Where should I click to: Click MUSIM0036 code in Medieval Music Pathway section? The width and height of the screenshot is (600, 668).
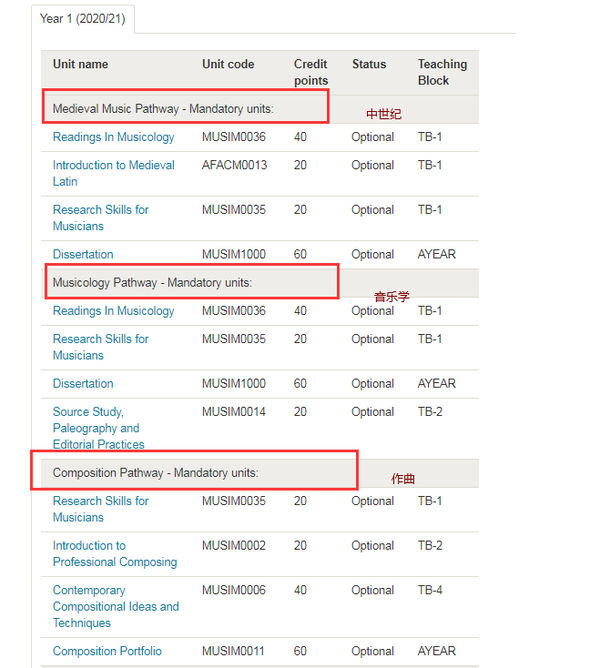pos(234,137)
